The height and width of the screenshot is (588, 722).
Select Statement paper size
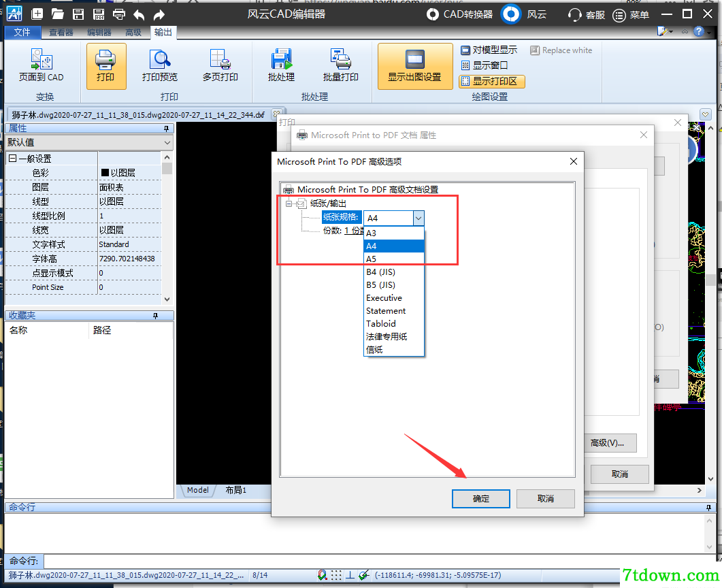point(394,311)
